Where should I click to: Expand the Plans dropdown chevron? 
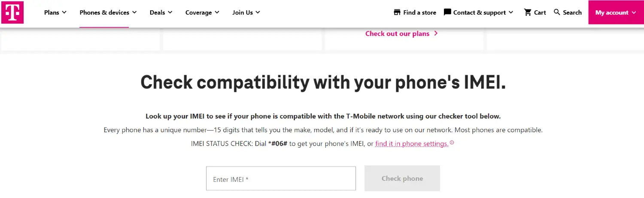[64, 12]
